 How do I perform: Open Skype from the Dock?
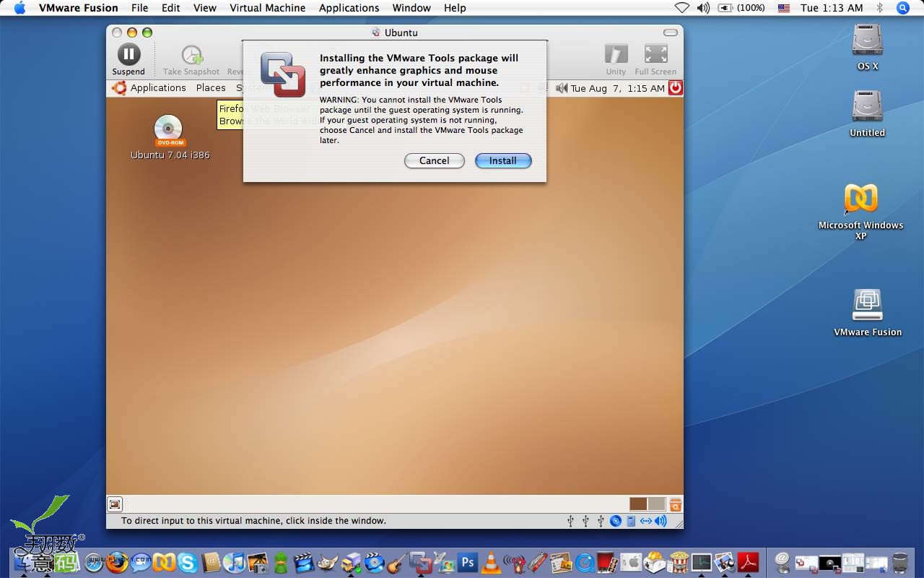point(188,563)
